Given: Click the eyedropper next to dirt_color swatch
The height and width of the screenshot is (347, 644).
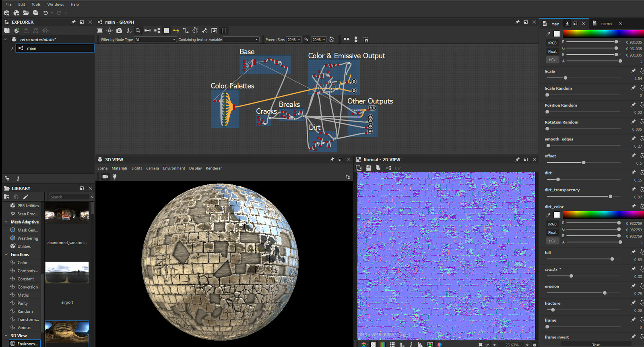Looking at the screenshot, I should click(548, 215).
